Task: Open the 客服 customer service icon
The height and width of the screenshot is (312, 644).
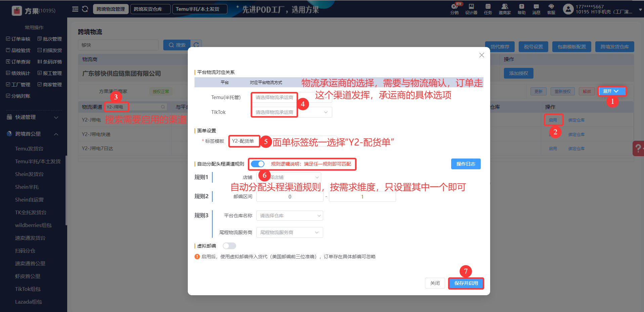Action: [551, 9]
